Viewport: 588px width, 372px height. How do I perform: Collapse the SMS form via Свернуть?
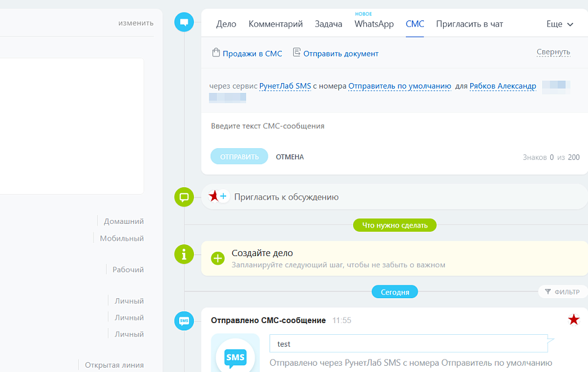click(553, 53)
